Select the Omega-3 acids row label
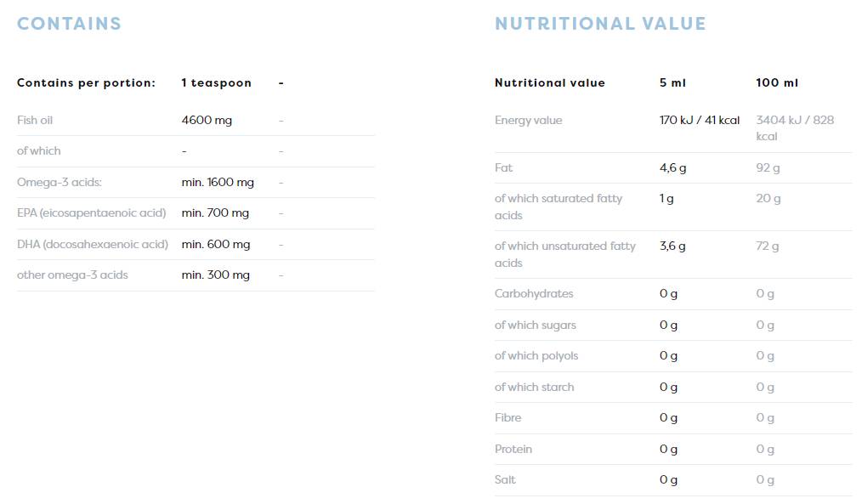The width and height of the screenshot is (862, 504). (60, 183)
